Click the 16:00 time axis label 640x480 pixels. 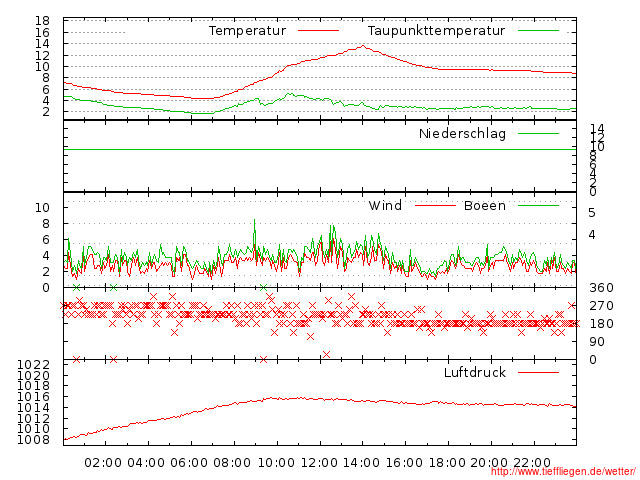[x=404, y=463]
